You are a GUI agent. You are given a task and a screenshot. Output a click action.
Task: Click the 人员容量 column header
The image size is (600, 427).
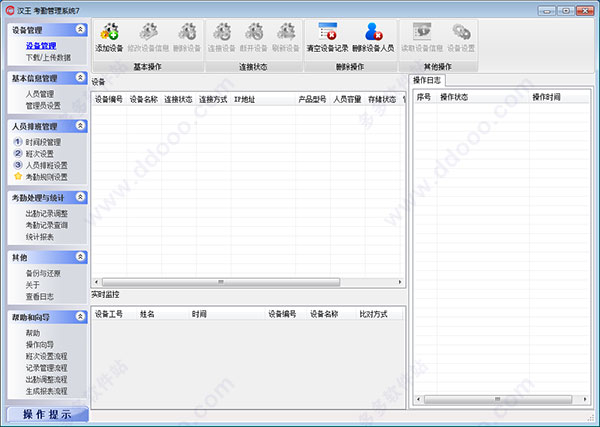[x=347, y=99]
